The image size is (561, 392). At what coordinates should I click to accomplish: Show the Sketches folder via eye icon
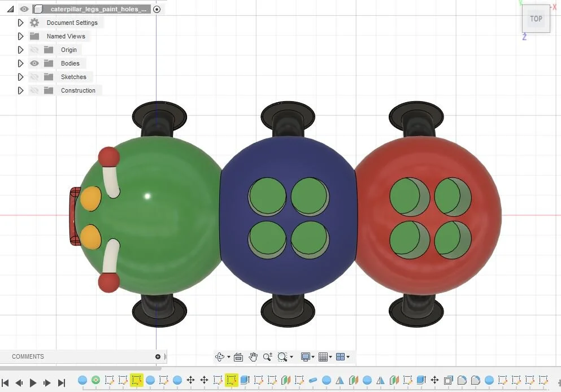34,77
